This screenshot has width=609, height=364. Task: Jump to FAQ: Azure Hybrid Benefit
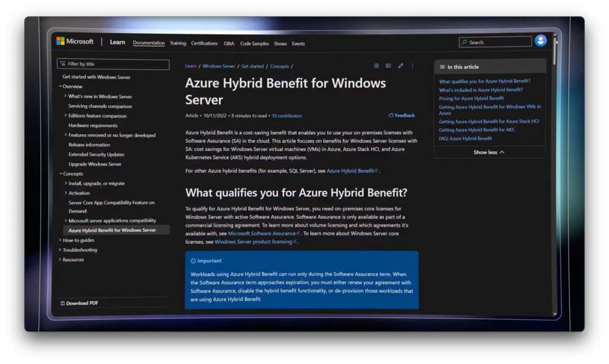coord(465,138)
